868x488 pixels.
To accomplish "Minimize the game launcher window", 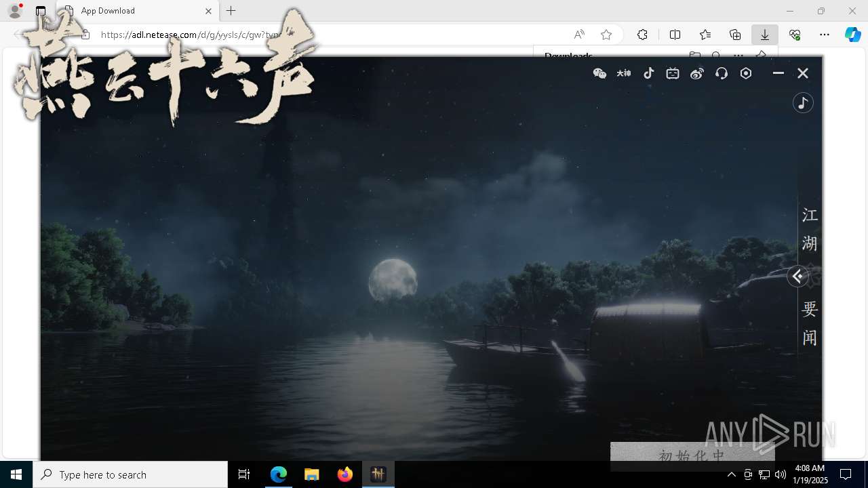I will (x=778, y=73).
